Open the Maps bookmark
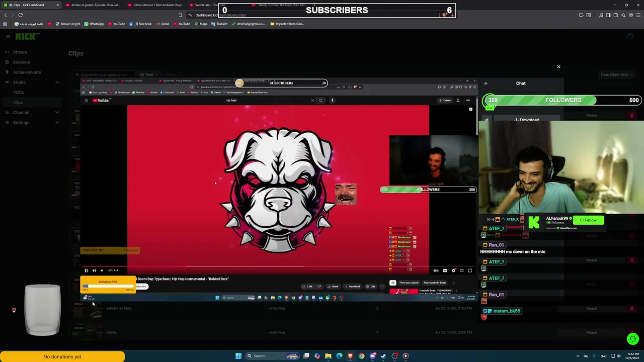Viewport: 644px width, 362px height. (201, 24)
